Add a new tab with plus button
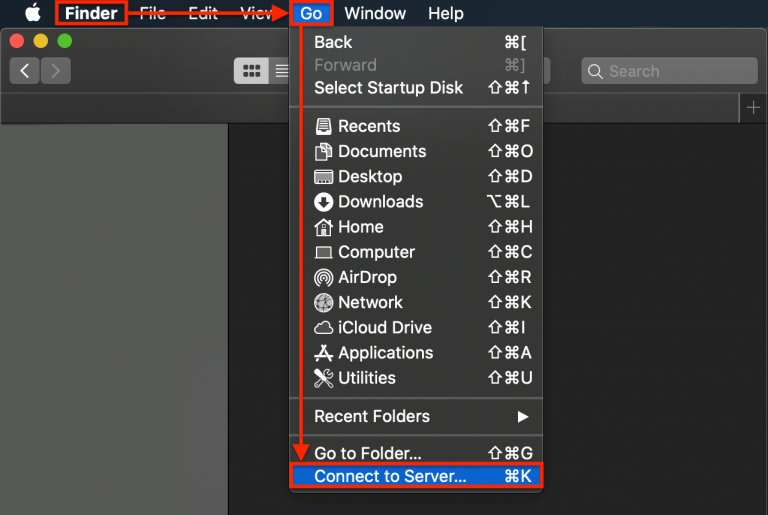 pyautogui.click(x=753, y=107)
